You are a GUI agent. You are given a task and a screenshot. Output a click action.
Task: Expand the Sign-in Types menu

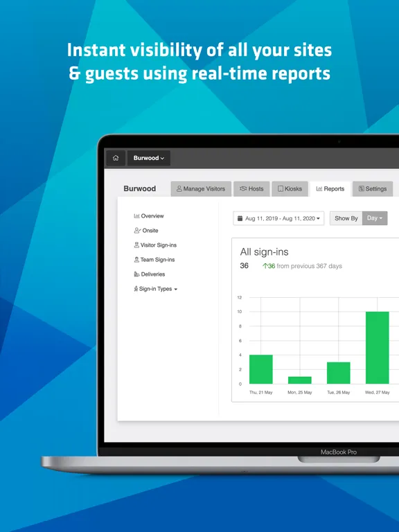coord(156,289)
